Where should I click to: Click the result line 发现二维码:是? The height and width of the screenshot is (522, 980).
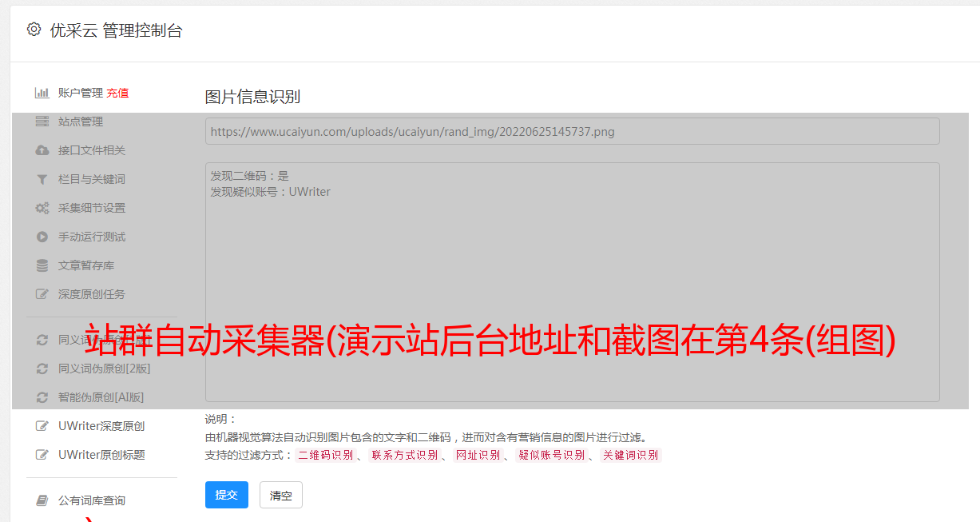point(250,176)
